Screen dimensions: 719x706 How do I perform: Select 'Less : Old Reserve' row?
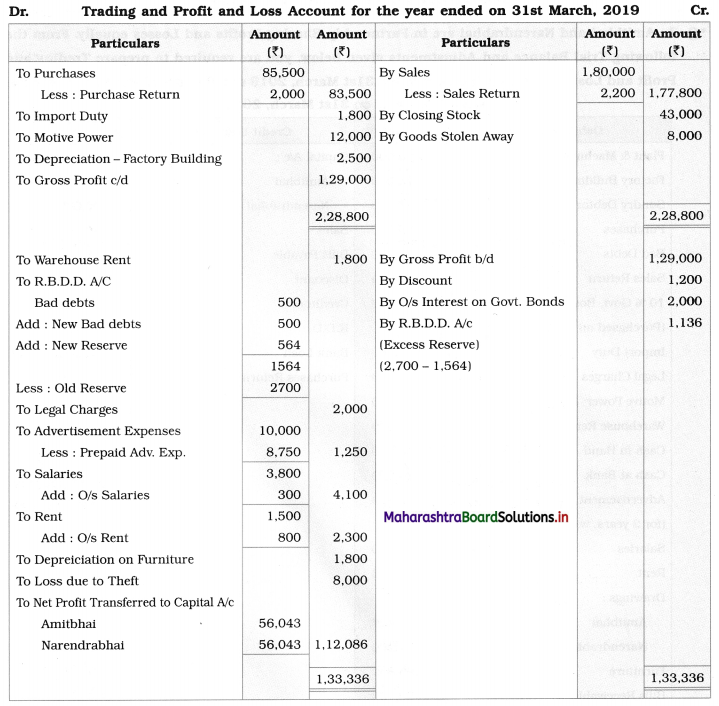71,388
